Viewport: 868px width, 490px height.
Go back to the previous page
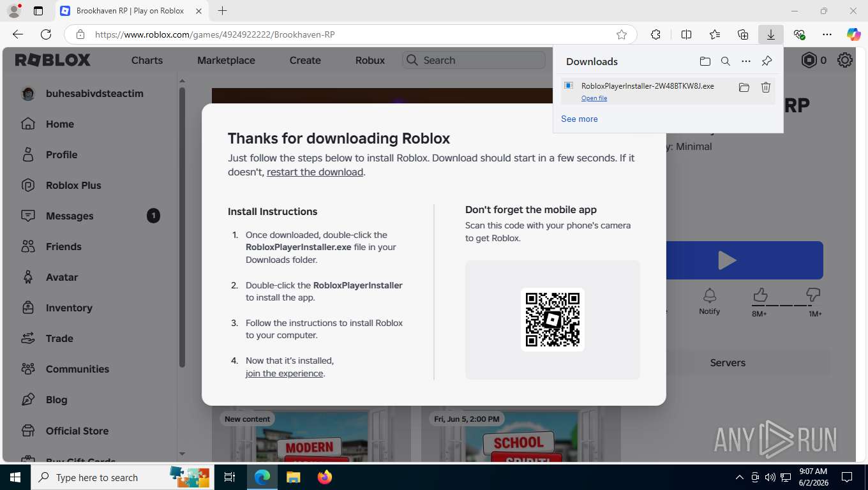pyautogui.click(x=18, y=34)
